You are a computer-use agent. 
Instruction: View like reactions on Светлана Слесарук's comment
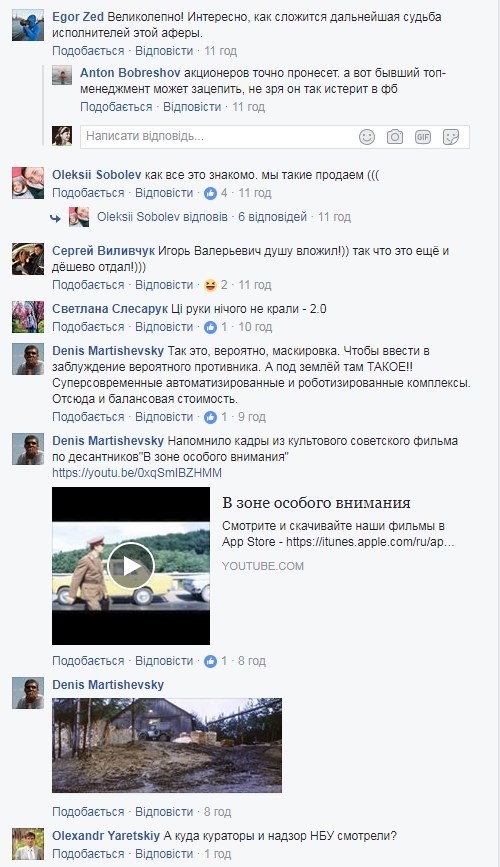(216, 327)
